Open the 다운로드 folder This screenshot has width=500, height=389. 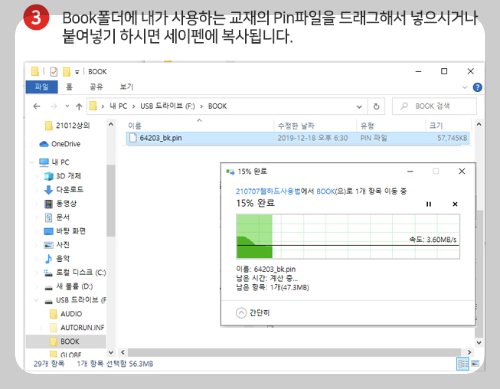(64, 190)
